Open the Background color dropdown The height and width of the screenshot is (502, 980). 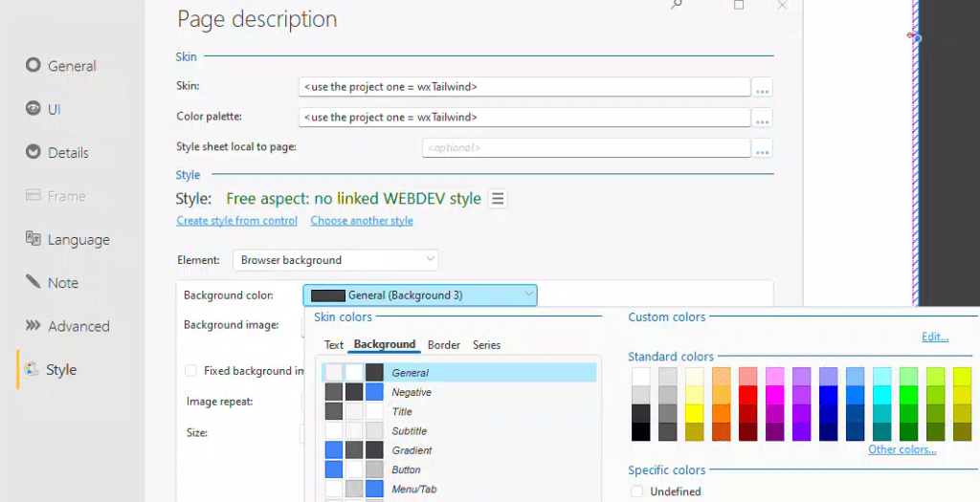(x=419, y=295)
